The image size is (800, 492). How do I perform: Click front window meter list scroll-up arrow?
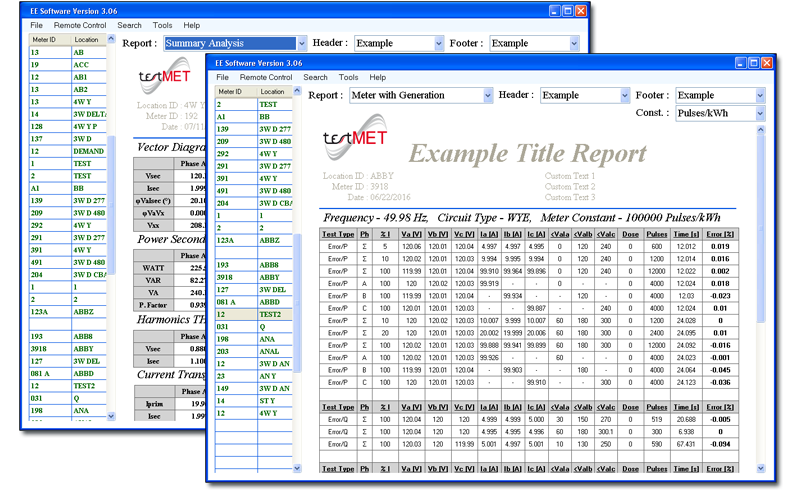tap(297, 91)
